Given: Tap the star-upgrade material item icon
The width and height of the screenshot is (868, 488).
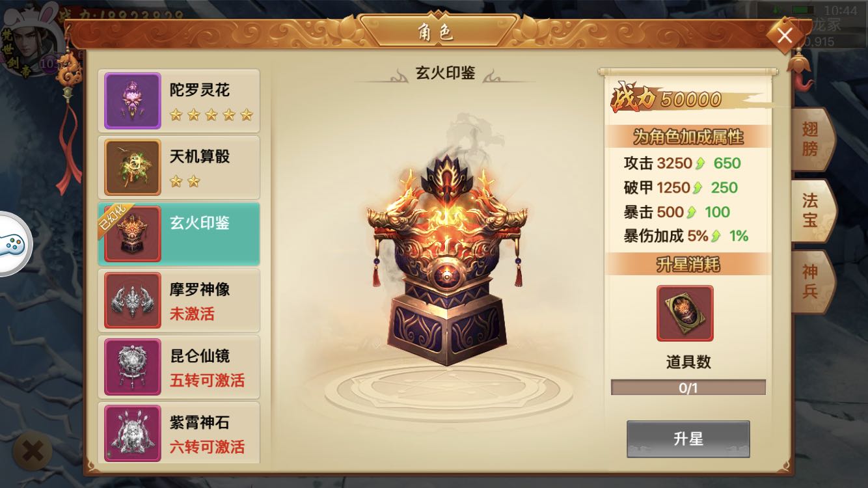Looking at the screenshot, I should pos(685,313).
